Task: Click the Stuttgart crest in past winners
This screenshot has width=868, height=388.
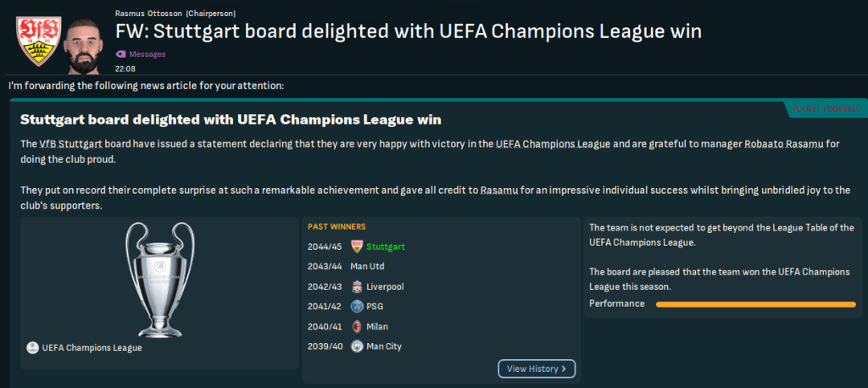Action: (x=358, y=247)
